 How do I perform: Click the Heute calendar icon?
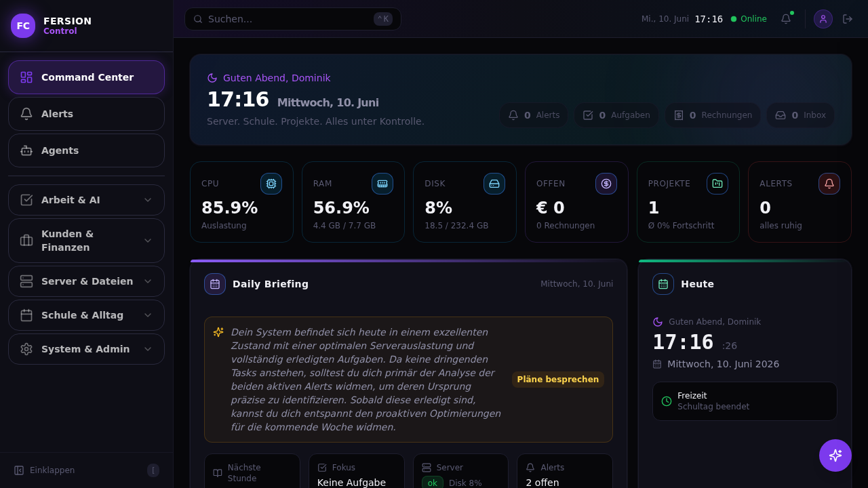tap(663, 284)
